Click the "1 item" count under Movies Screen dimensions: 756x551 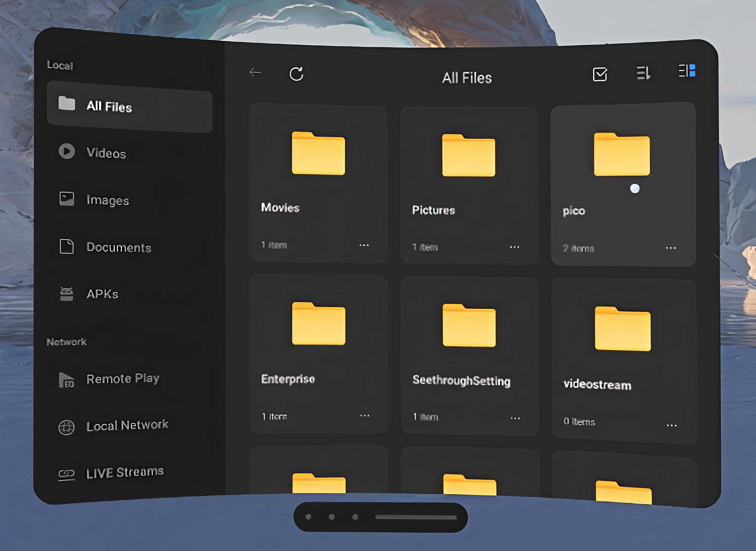274,245
